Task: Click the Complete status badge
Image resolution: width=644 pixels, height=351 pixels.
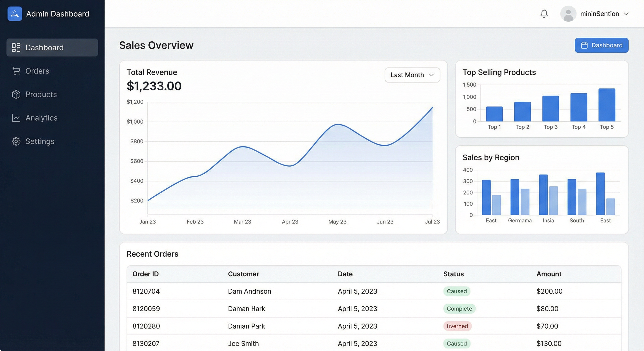Action: 459,308
